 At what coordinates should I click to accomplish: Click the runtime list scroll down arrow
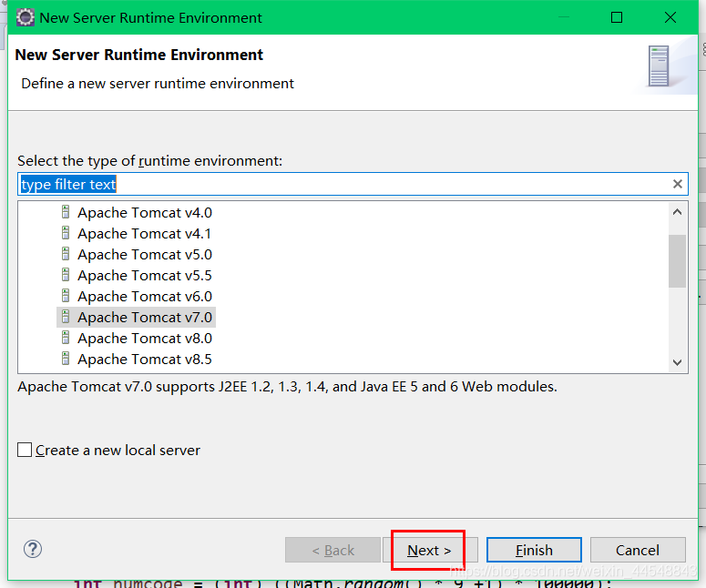coord(677,362)
